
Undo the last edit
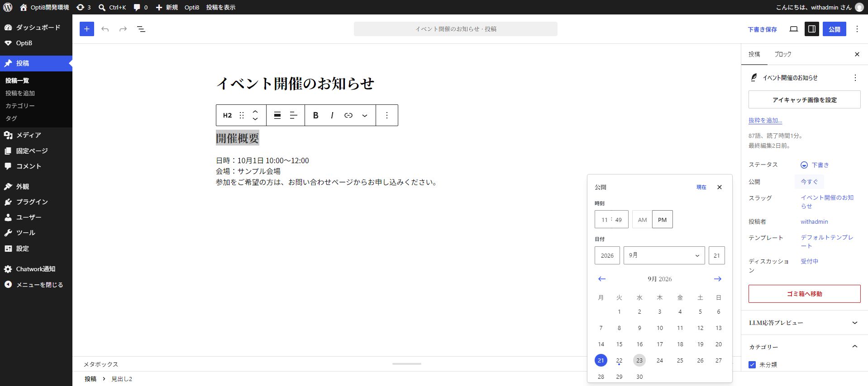pyautogui.click(x=105, y=29)
